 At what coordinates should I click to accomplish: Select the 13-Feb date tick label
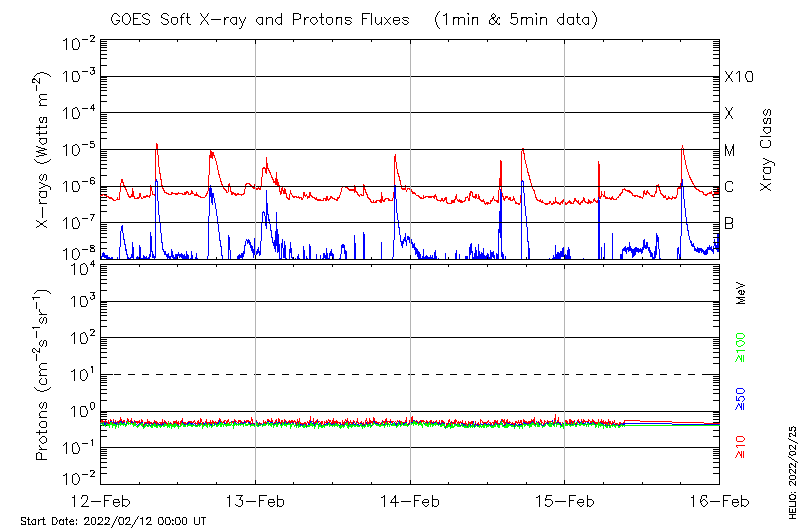(255, 500)
